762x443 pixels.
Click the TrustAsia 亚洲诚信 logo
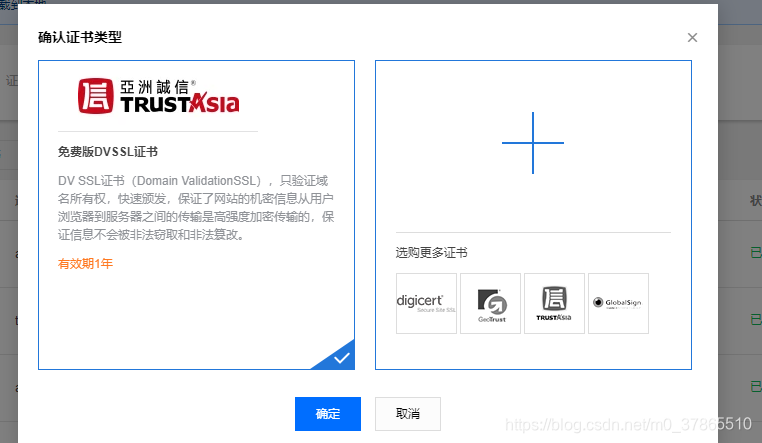[158, 96]
